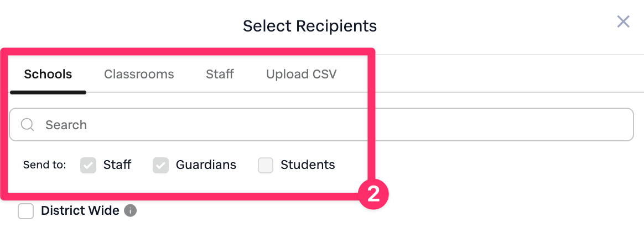This screenshot has height=233, width=644.
Task: Open the Classrooms tab
Action: pos(139,74)
